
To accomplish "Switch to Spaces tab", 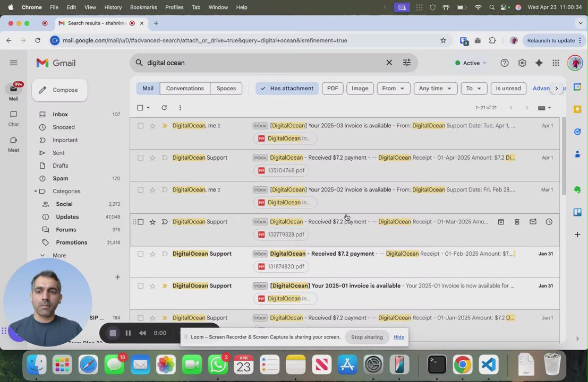I will [x=226, y=89].
